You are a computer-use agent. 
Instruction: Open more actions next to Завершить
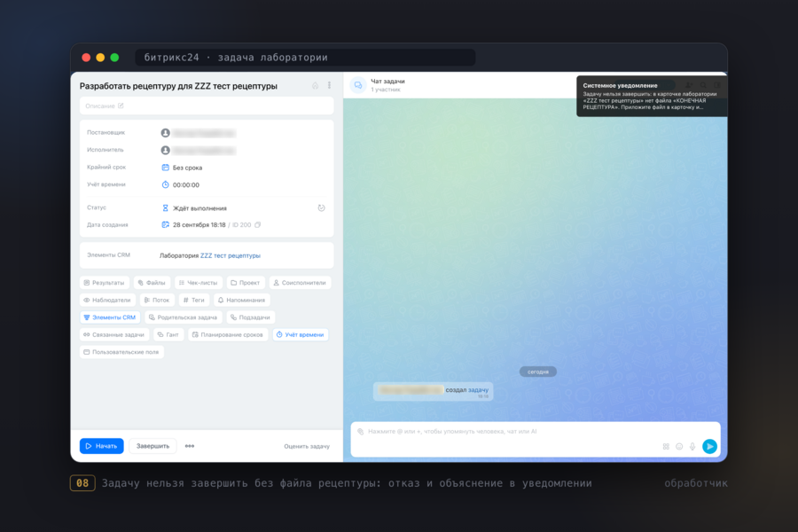pos(190,446)
